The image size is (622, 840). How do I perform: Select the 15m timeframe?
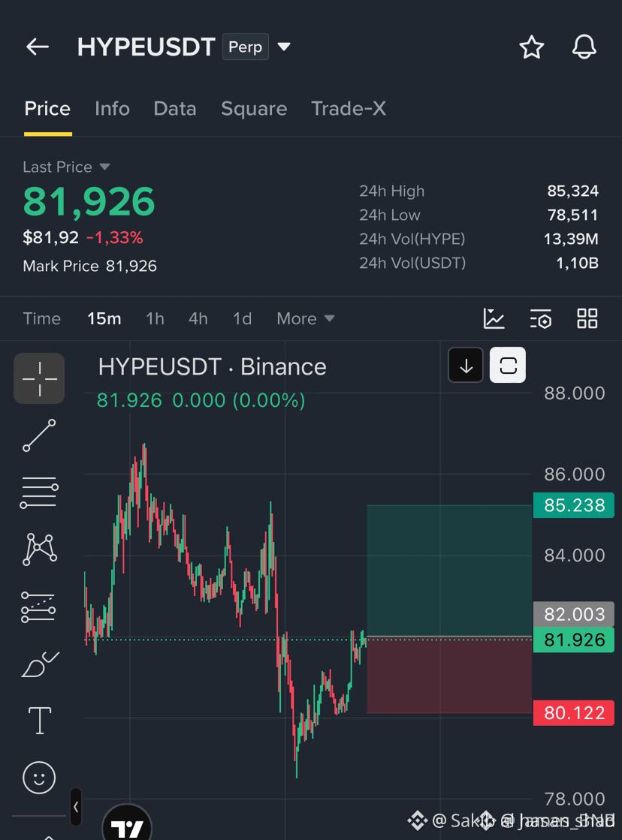(104, 319)
